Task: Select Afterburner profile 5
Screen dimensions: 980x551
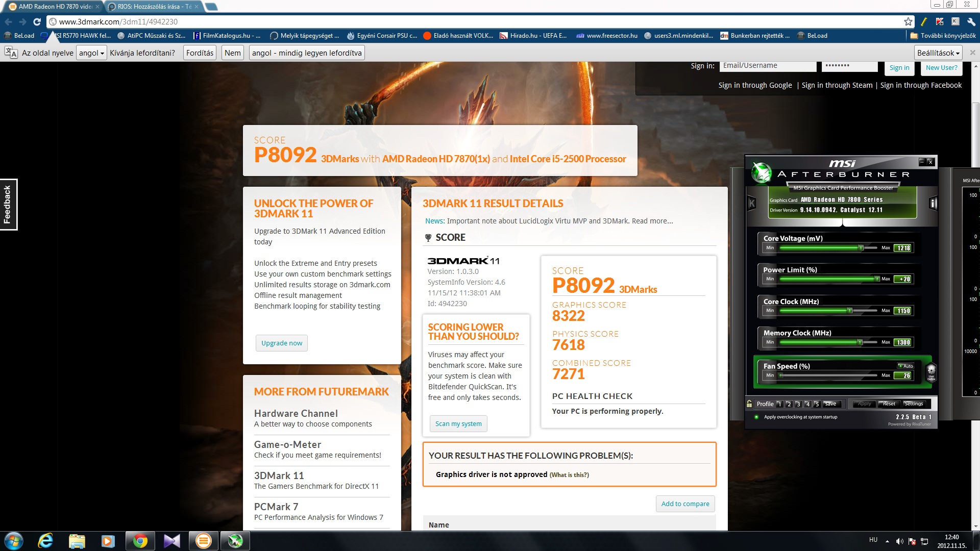Action: 816,404
